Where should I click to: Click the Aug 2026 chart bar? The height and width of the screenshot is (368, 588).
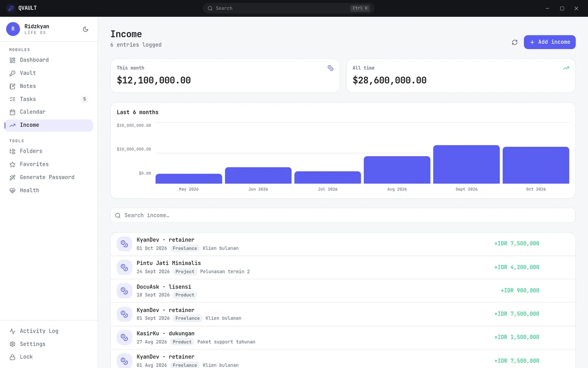(397, 170)
